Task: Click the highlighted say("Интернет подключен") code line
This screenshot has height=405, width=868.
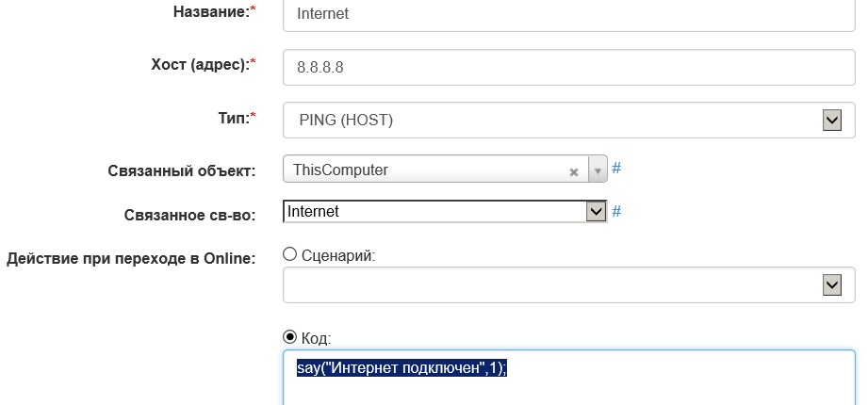Action: point(401,368)
